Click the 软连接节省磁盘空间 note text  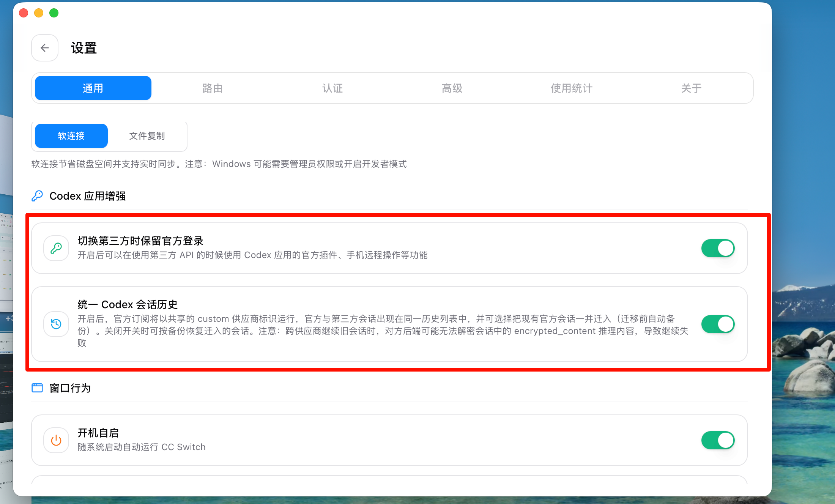tap(219, 164)
